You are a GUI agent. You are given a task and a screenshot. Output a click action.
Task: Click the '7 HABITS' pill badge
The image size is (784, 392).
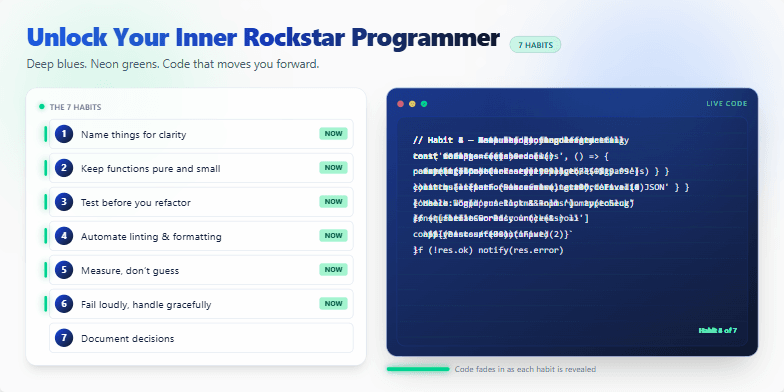[x=535, y=45]
